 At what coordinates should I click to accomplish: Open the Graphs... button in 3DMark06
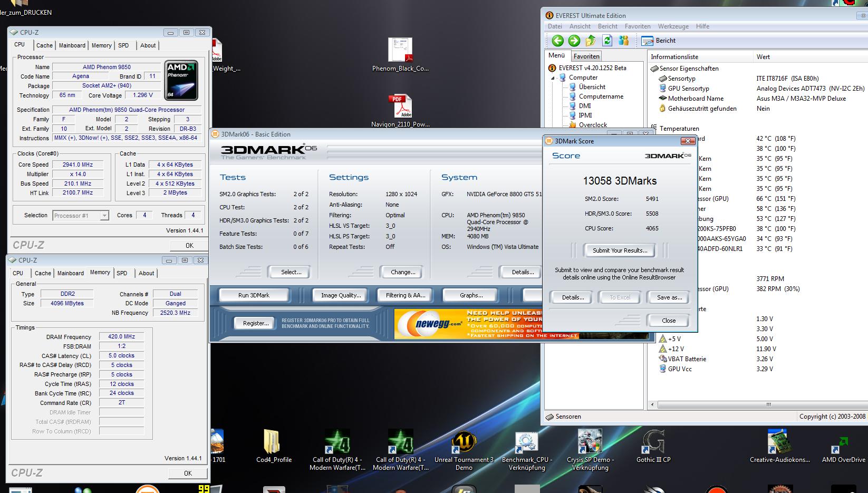click(471, 295)
